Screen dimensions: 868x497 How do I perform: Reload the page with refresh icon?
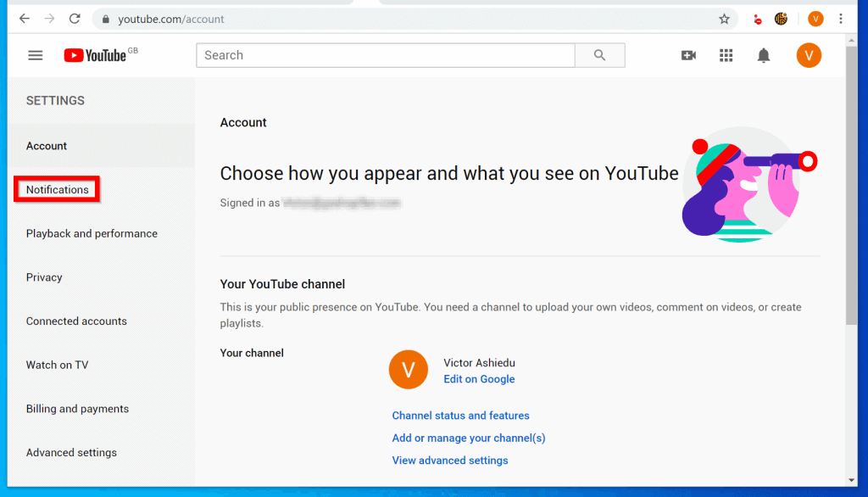coord(75,19)
